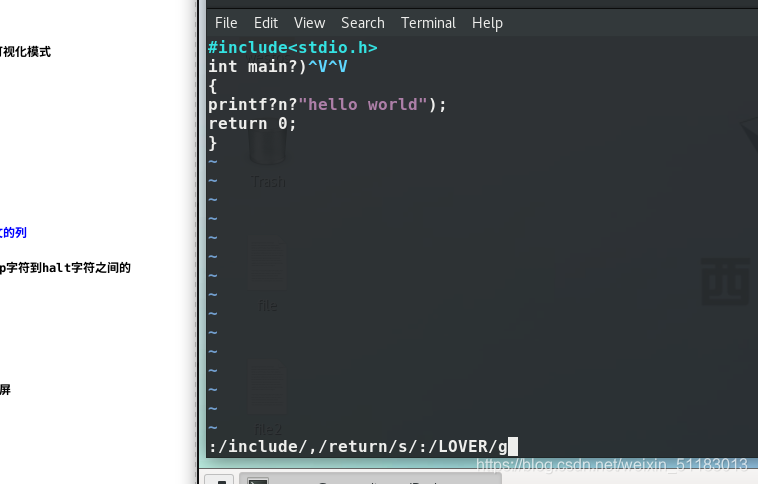Click the 'int main' code line
Viewport: 758px width, 484px height.
pyautogui.click(x=277, y=66)
